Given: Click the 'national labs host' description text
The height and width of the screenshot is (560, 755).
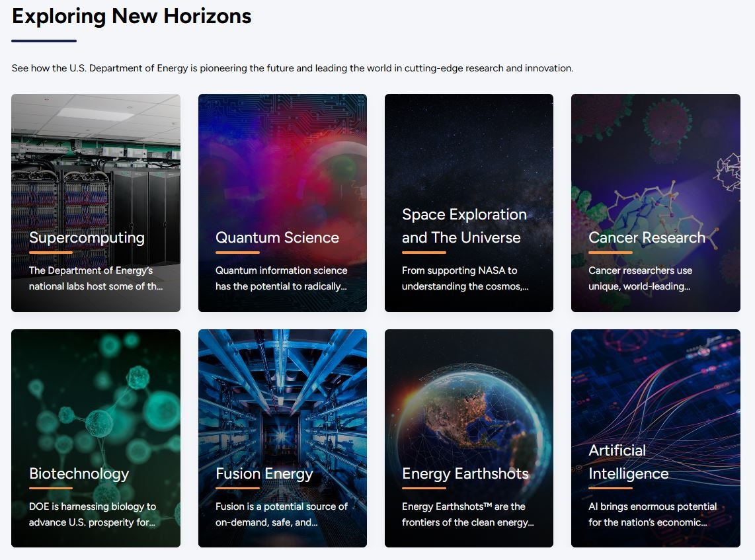Looking at the screenshot, I should coord(95,278).
